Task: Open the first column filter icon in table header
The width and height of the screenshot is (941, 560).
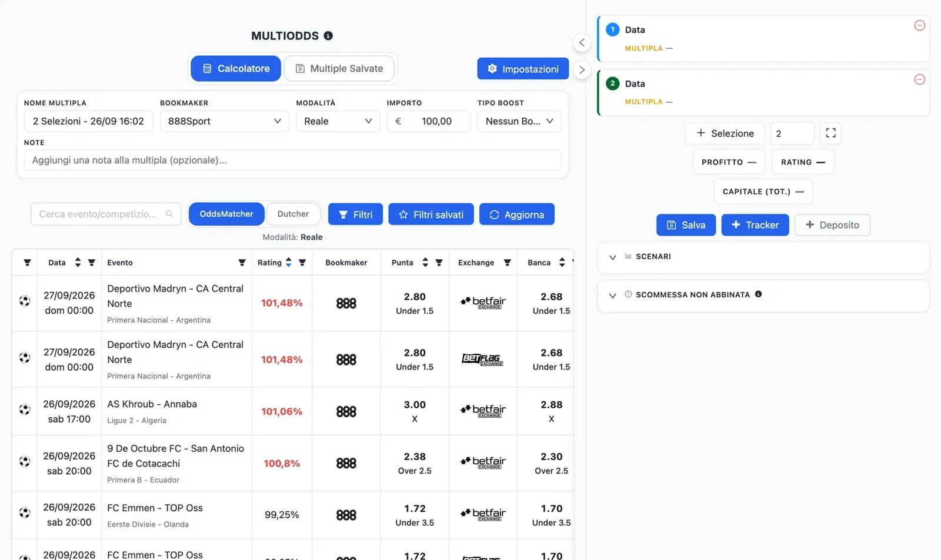Action: tap(27, 263)
